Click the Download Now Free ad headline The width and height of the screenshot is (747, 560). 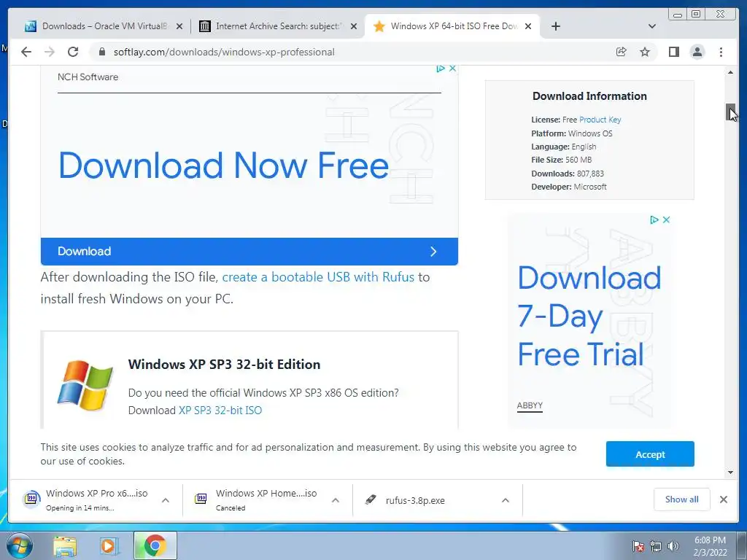[x=223, y=166]
